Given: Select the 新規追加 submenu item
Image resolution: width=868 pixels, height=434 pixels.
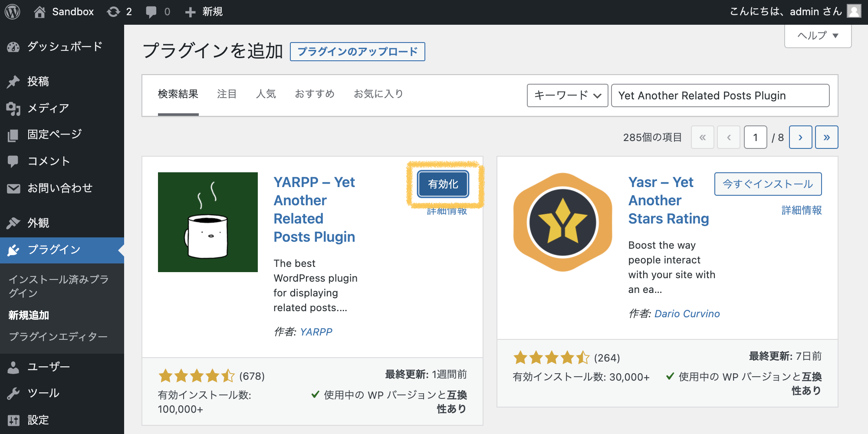Looking at the screenshot, I should click(29, 316).
